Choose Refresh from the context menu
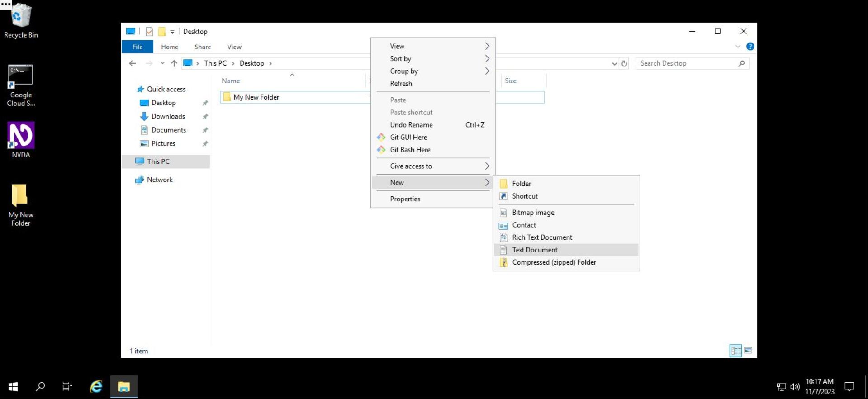The height and width of the screenshot is (399, 868). point(433,84)
